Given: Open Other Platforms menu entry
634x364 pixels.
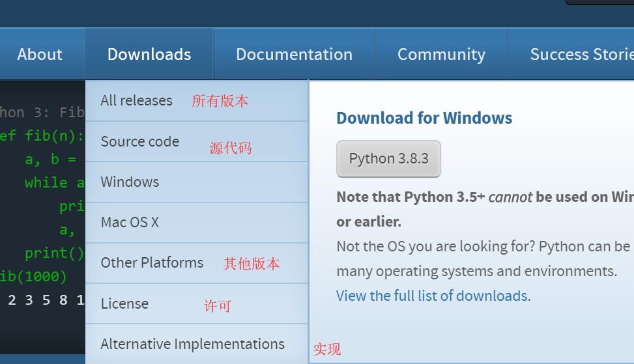Looking at the screenshot, I should 197,263.
